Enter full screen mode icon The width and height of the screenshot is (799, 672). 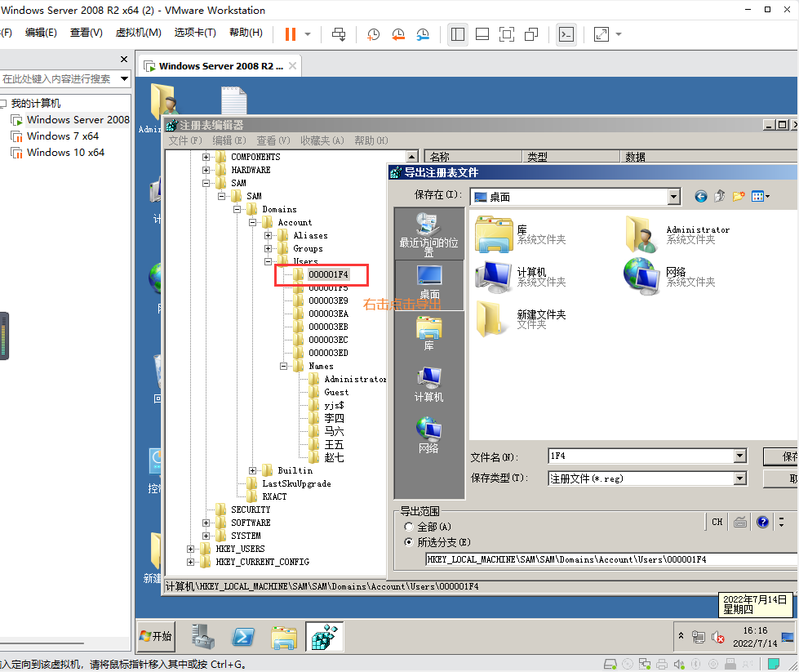click(x=507, y=34)
